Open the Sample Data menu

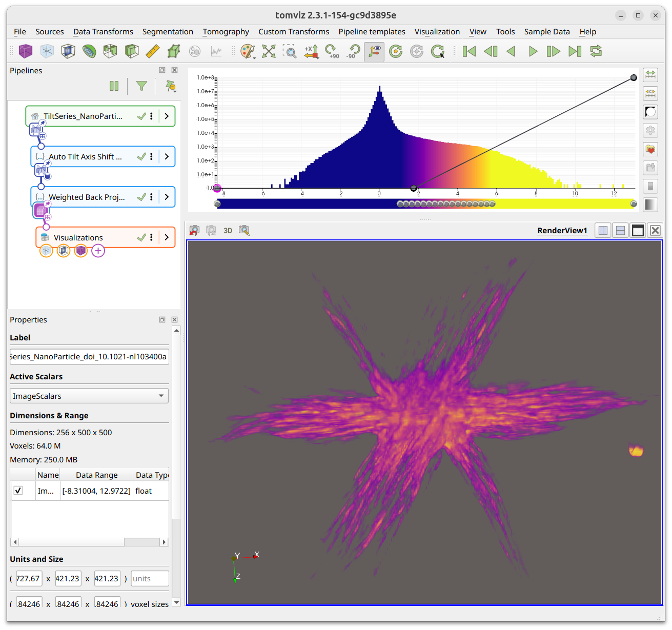(x=547, y=32)
